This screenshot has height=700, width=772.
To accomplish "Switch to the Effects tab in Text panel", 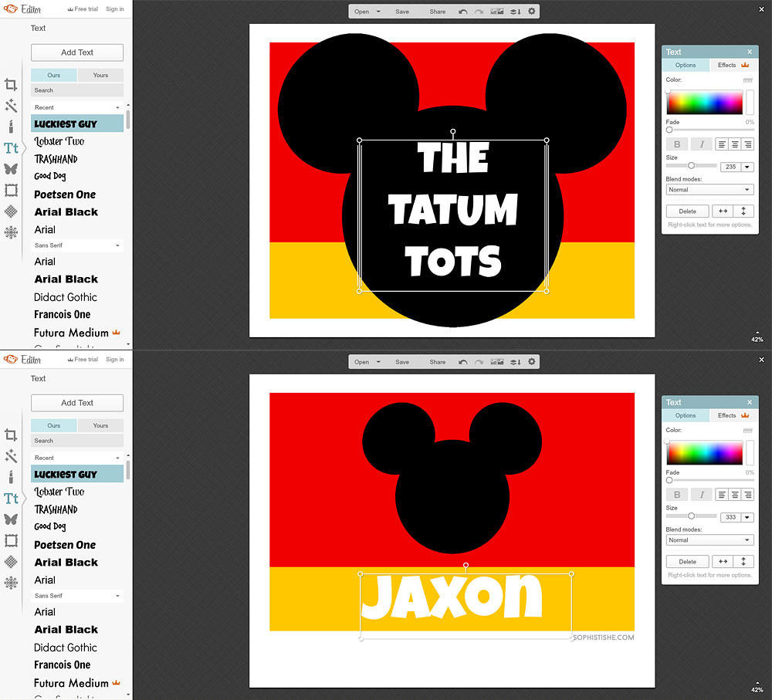I will 726,65.
